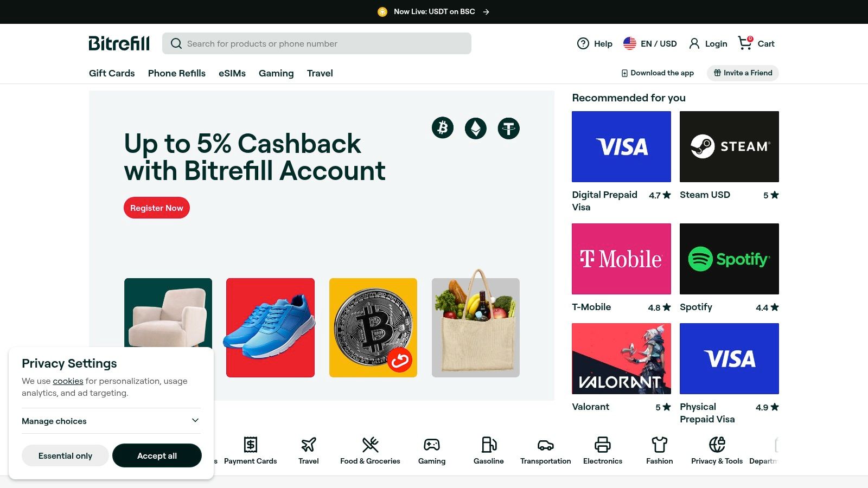Click the Register Now button
The image size is (868, 488).
[157, 208]
